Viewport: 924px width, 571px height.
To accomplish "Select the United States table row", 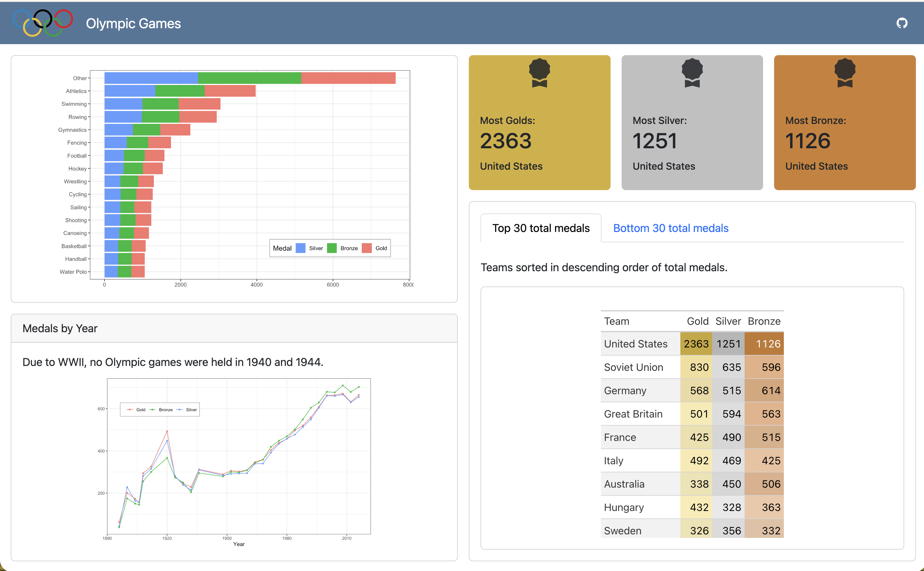I will click(636, 344).
